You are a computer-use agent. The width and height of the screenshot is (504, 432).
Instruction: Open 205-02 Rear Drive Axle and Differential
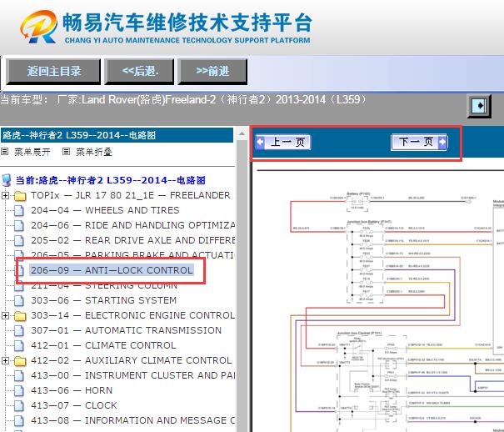tap(132, 240)
